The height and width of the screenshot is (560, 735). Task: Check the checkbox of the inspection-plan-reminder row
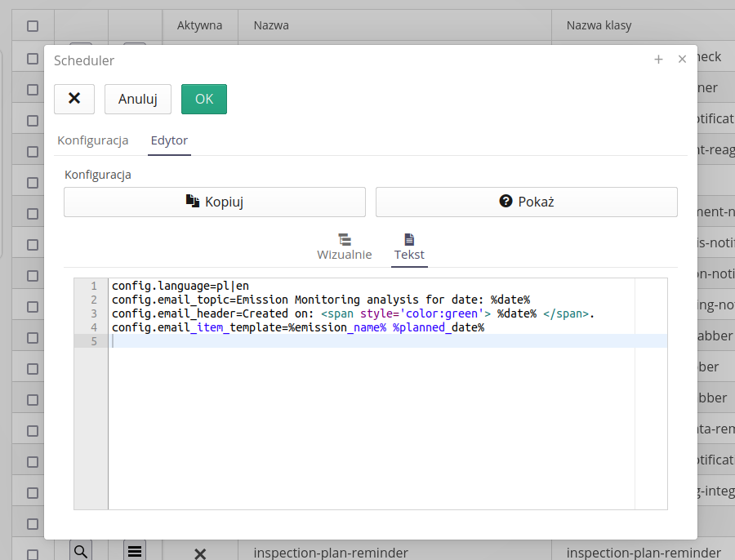(33, 553)
